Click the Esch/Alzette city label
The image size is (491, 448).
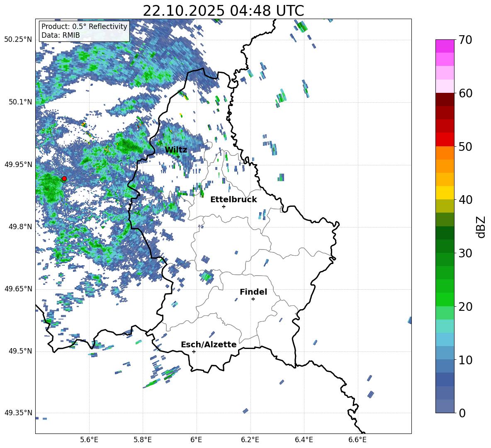pos(209,344)
